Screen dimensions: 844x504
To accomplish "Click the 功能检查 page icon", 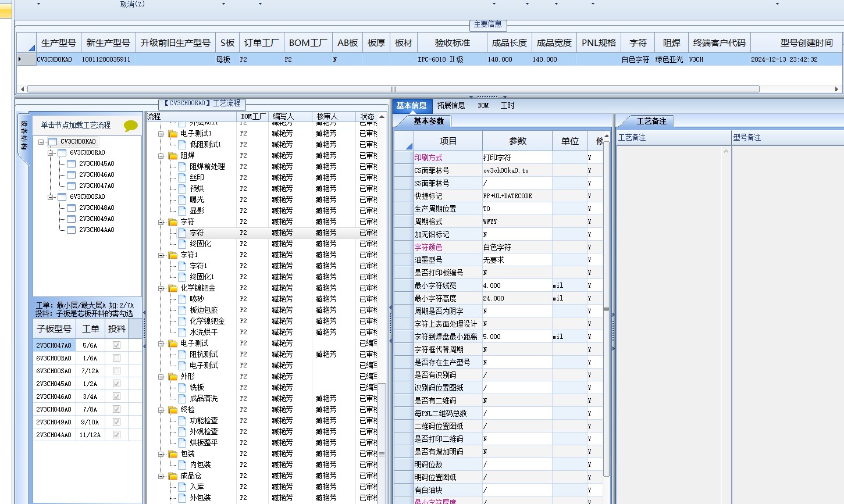I will pyautogui.click(x=182, y=420).
